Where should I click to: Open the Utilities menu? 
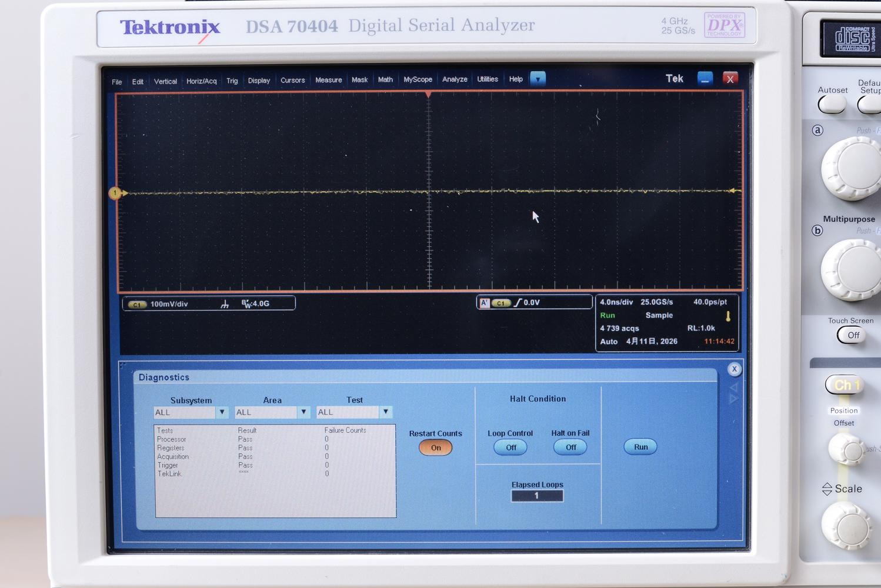[488, 79]
